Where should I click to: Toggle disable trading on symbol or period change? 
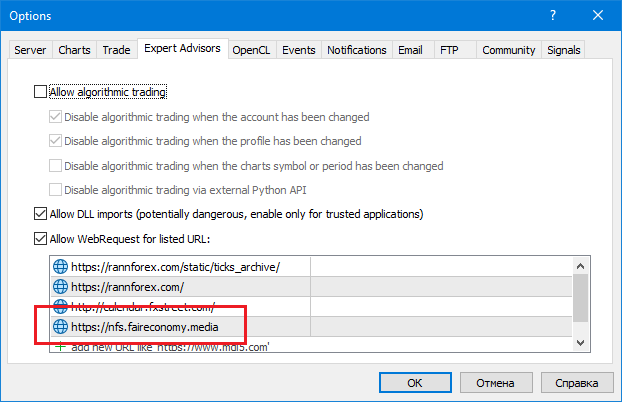(55, 165)
